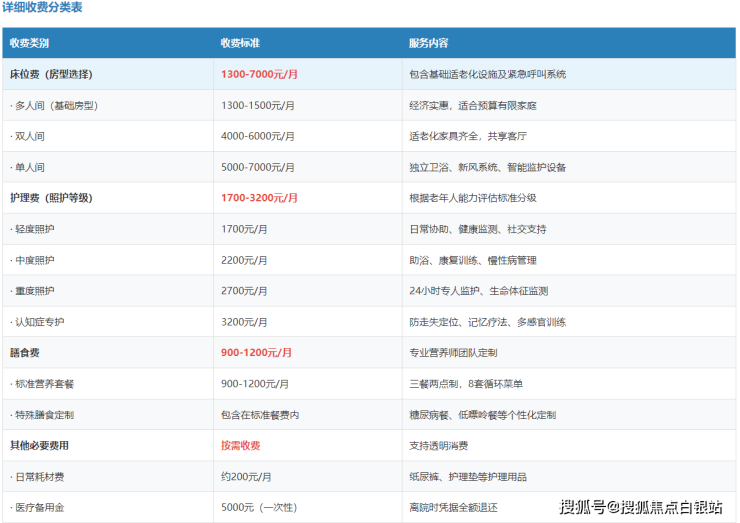Click the red 1300-7000元/月 price
This screenshot has height=523, width=740.
[x=259, y=74]
